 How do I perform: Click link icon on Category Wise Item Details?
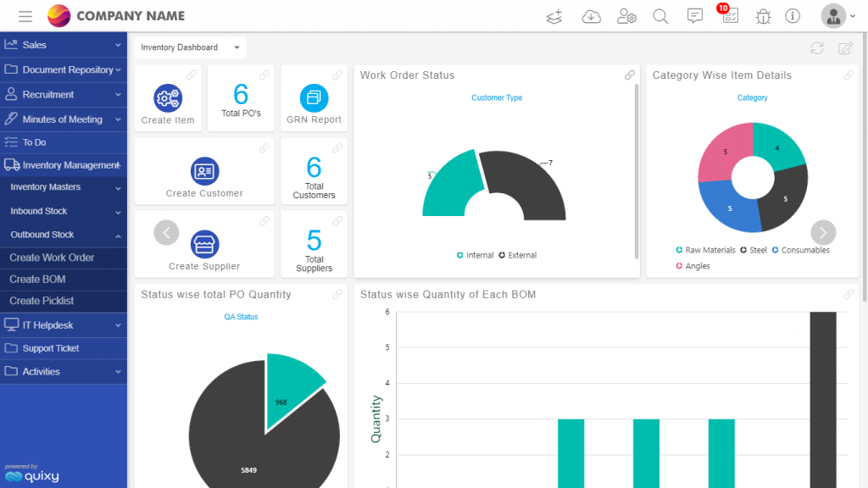(849, 75)
